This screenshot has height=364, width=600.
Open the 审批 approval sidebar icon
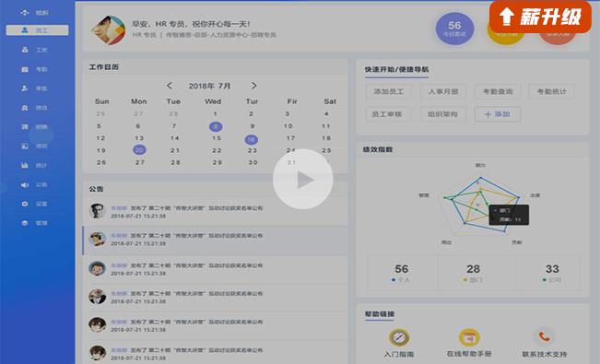tap(25, 88)
